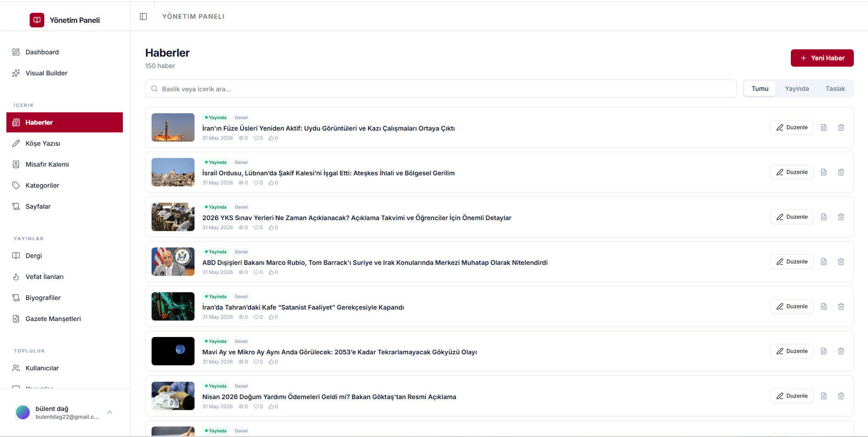Edit the İran'ın Füze Üsleri article with Duzenle

(792, 127)
